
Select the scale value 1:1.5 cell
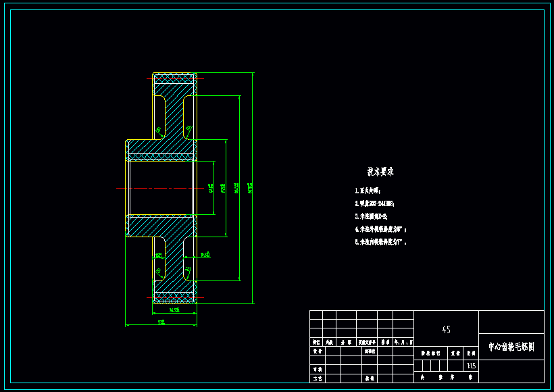point(471,366)
